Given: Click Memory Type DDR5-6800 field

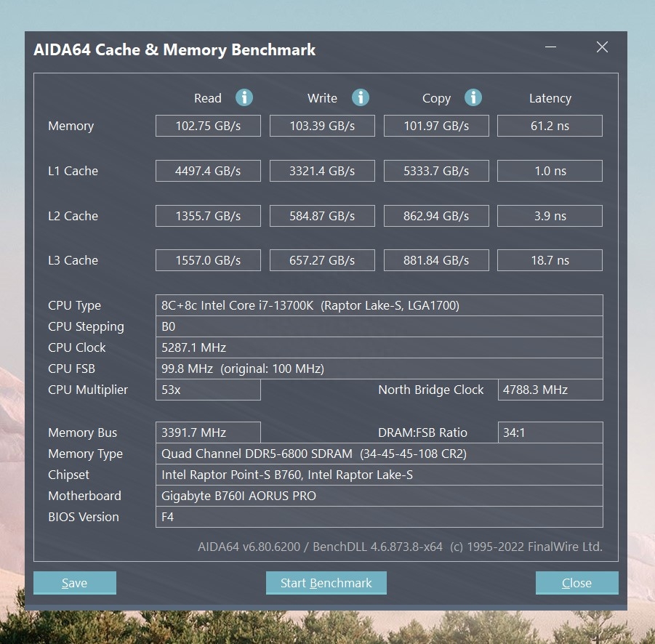Looking at the screenshot, I should point(379,454).
